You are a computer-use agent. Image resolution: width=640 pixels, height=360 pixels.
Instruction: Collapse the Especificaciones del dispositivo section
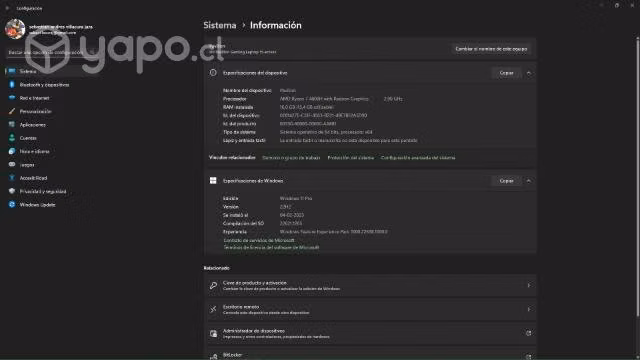pos(529,73)
